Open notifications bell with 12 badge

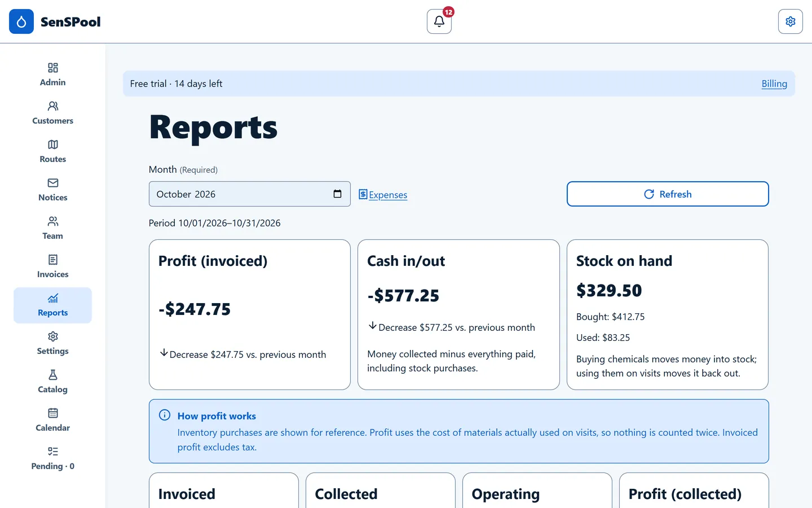[439, 21]
